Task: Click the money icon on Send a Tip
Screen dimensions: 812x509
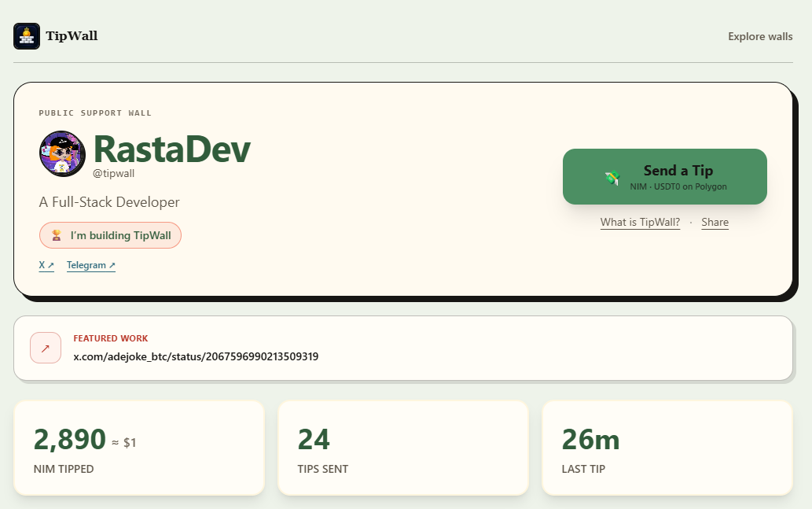Action: coord(612,178)
